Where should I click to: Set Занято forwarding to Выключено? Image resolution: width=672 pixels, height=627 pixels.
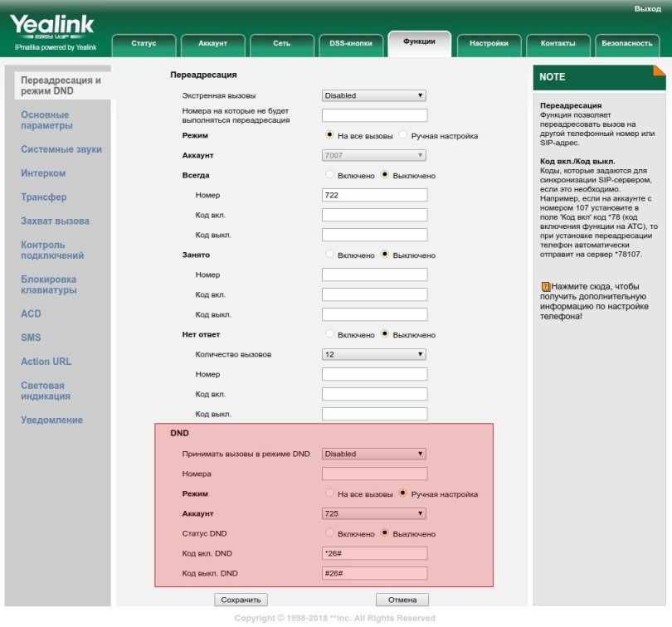(x=384, y=254)
